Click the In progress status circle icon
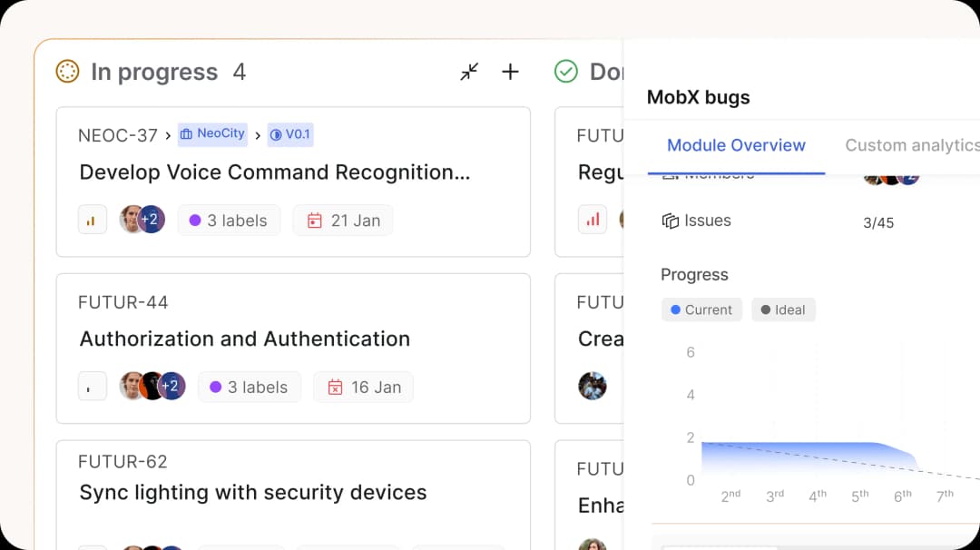This screenshot has height=550, width=980. [x=67, y=71]
